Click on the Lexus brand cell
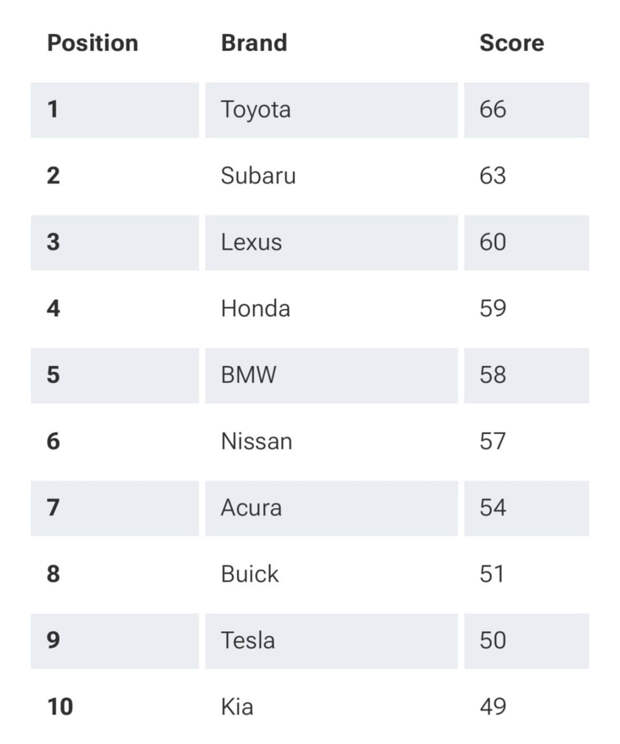Viewport: 620px width, 744px height. [251, 242]
